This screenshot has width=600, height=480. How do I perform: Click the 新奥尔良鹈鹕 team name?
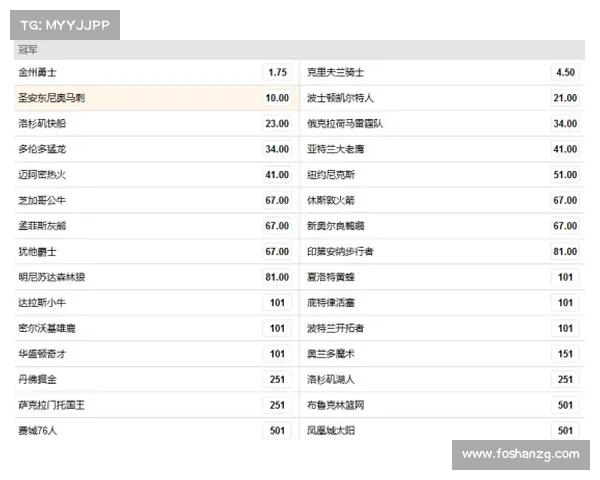pos(335,226)
